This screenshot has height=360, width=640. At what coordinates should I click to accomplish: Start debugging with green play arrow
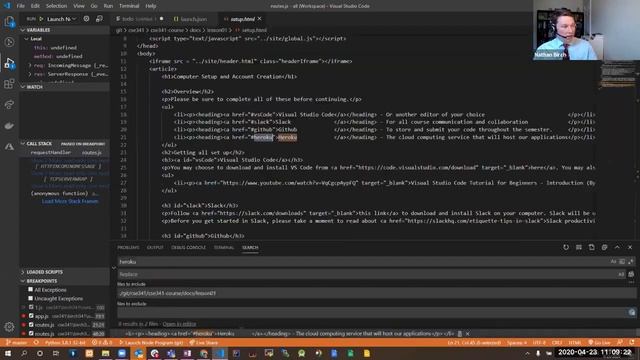point(41,19)
